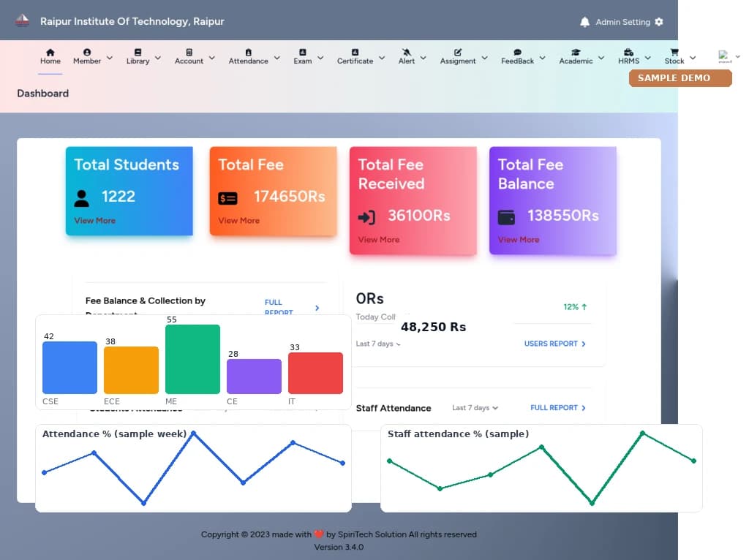Click the heart icon in footer
This screenshot has width=749, height=560.
point(319,534)
